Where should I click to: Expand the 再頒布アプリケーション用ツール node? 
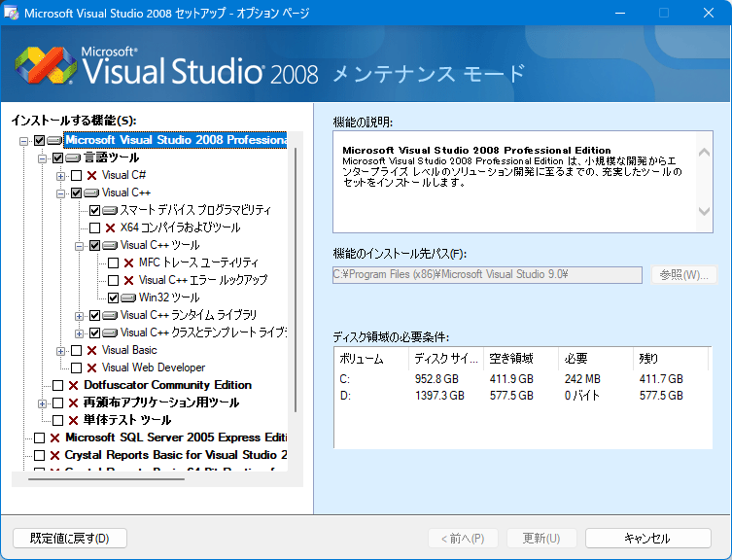coord(42,403)
